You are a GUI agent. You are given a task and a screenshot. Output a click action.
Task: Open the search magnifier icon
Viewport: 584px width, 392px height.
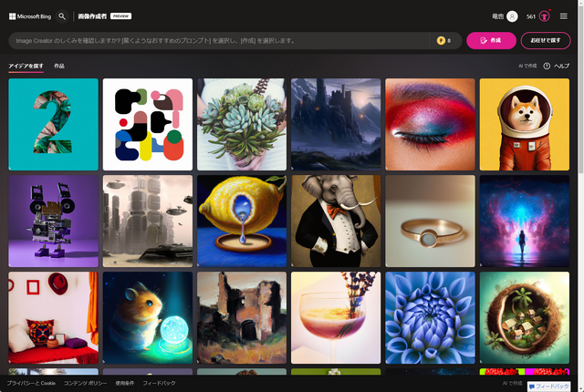62,16
